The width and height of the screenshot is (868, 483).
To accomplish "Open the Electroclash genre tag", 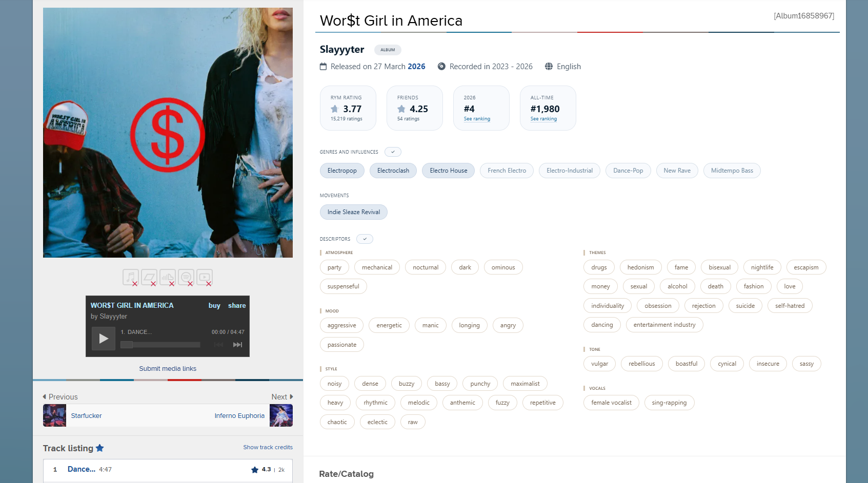I will pos(393,171).
